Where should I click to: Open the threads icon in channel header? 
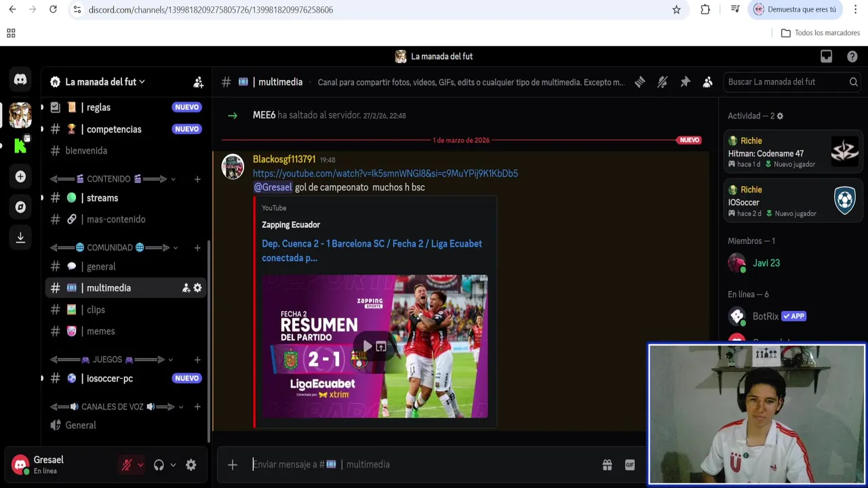click(x=639, y=82)
